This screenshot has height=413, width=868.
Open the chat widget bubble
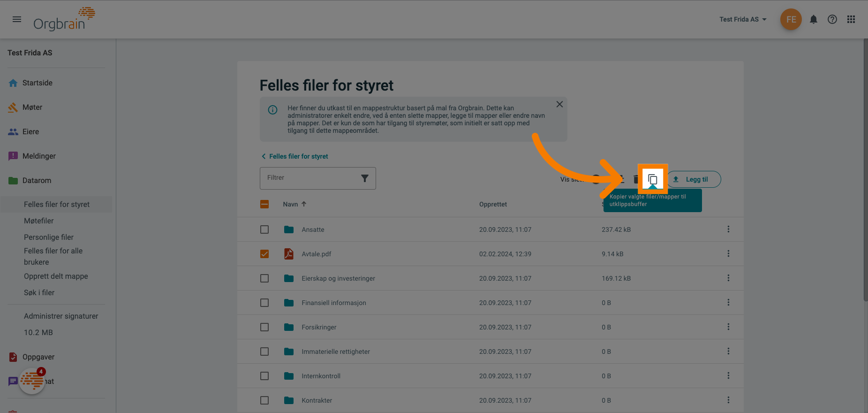coord(32,381)
